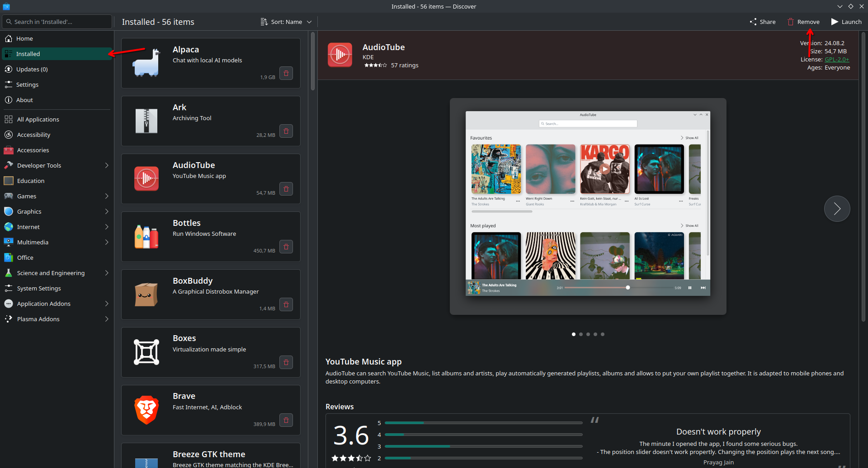
Task: Select the second screenshot page dot
Action: pos(581,334)
